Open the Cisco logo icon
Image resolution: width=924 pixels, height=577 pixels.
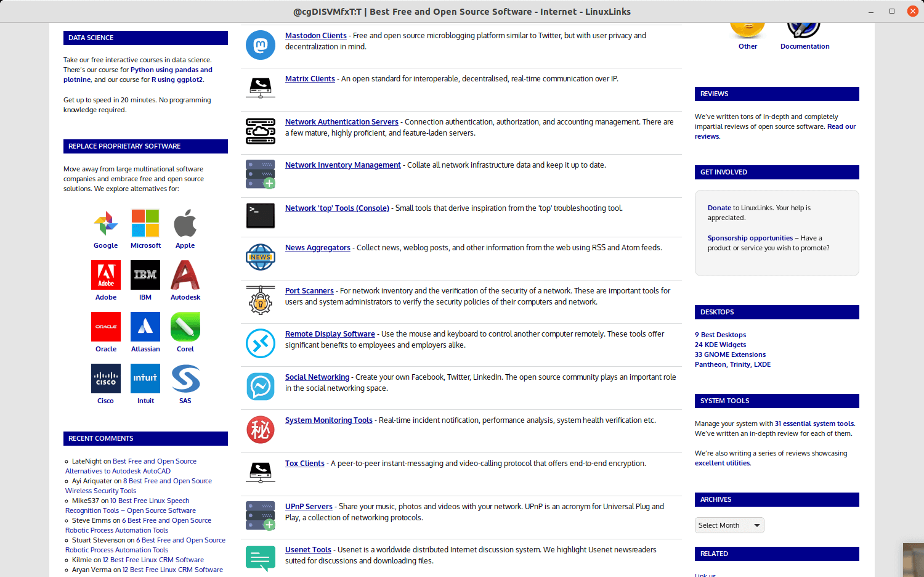[x=106, y=379]
